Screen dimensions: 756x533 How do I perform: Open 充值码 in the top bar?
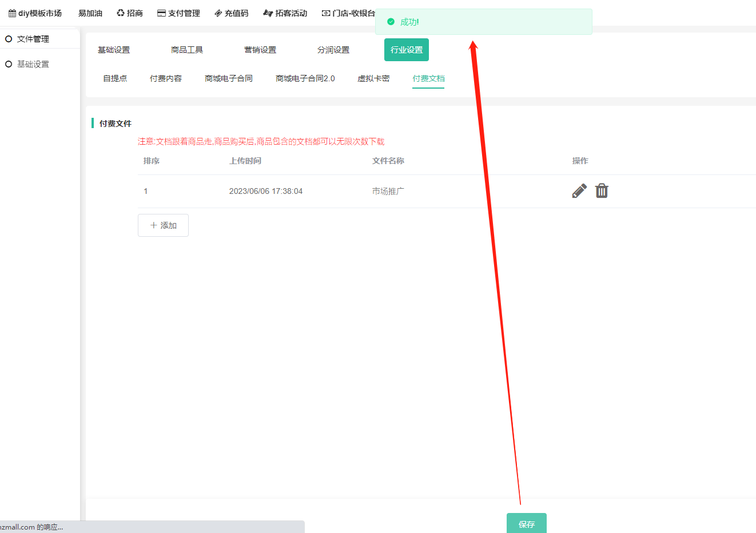pos(232,13)
